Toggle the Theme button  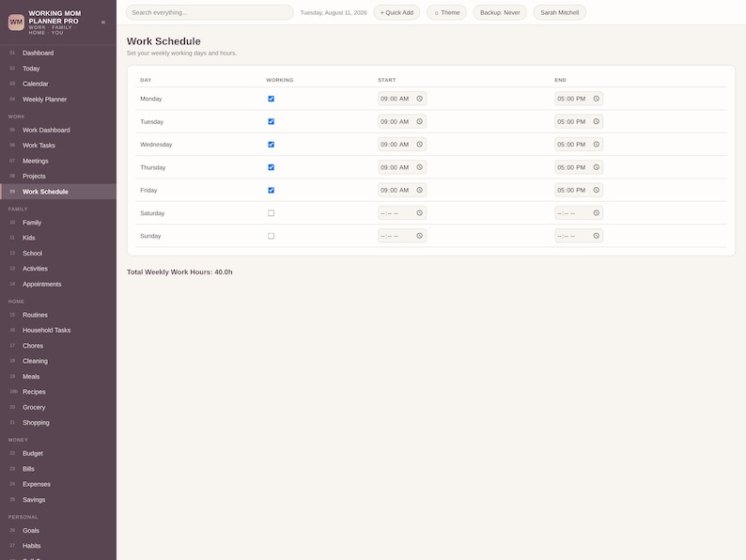coord(446,12)
